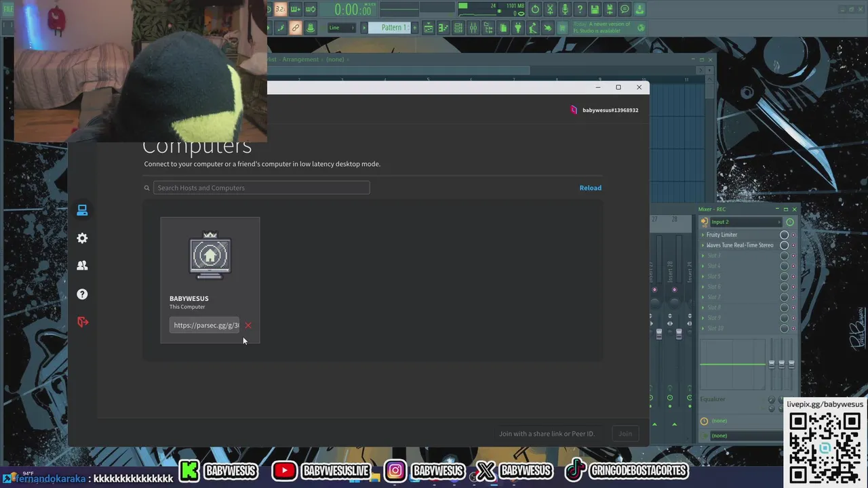868x488 pixels.
Task: Open FL Studio channel rack icon
Action: point(458,28)
